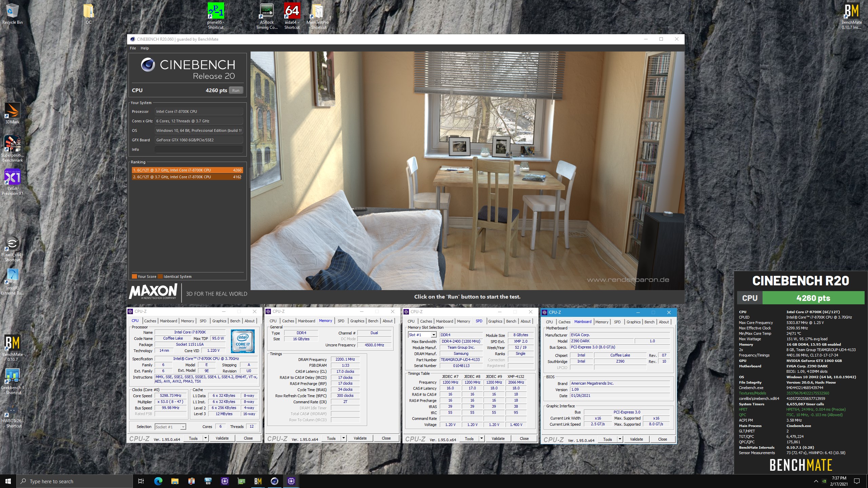Open File Explorer from the taskbar
The width and height of the screenshot is (868, 488).
pos(175,481)
